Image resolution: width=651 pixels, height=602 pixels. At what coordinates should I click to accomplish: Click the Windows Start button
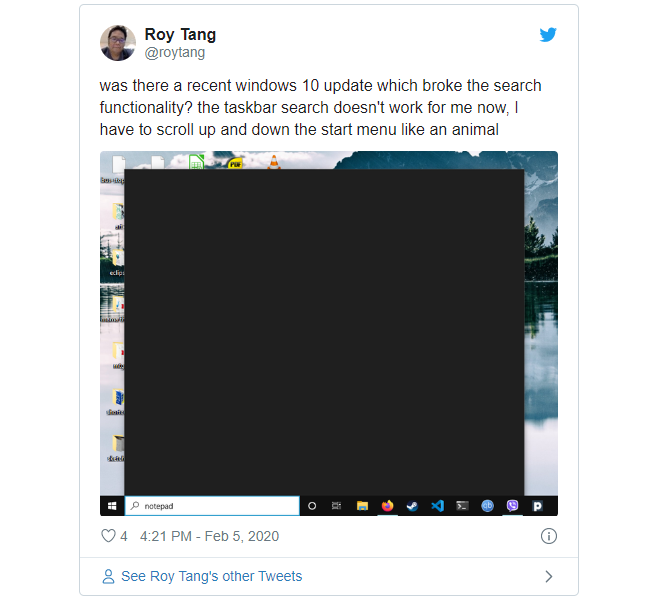pyautogui.click(x=112, y=506)
